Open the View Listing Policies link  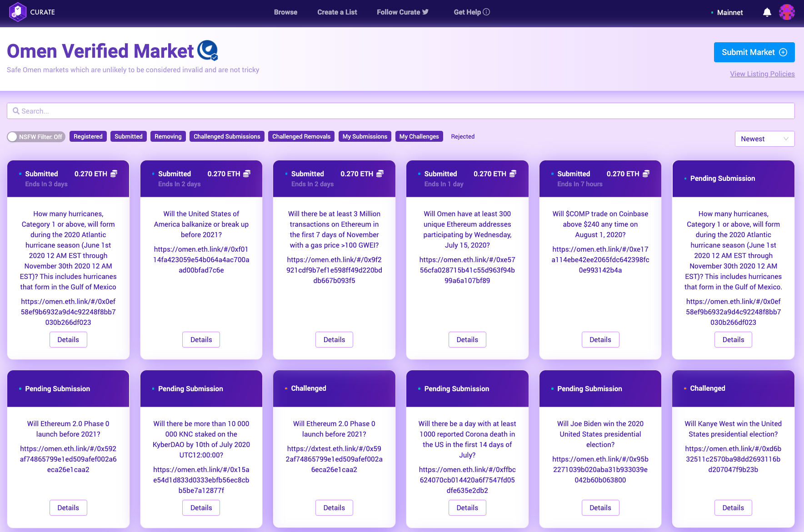tap(762, 74)
